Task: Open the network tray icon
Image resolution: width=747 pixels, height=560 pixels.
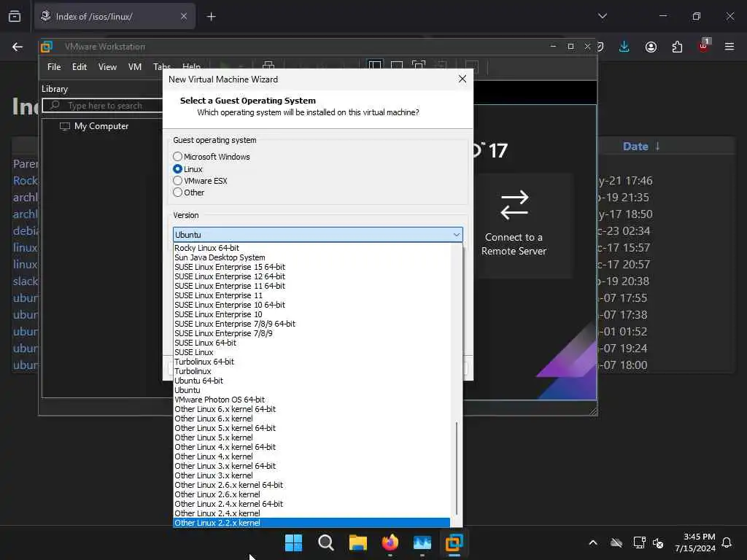Action: (639, 542)
